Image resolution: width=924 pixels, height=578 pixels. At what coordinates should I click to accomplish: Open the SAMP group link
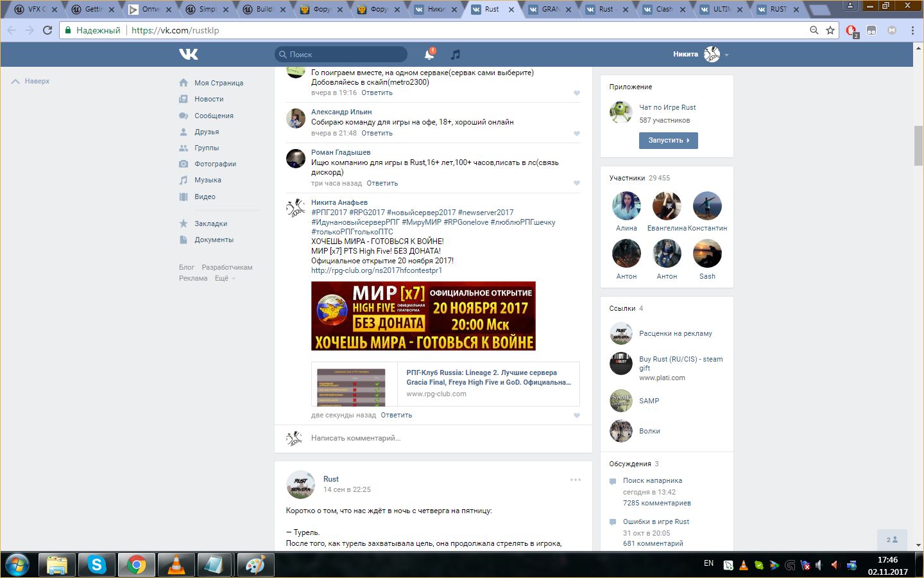click(649, 401)
